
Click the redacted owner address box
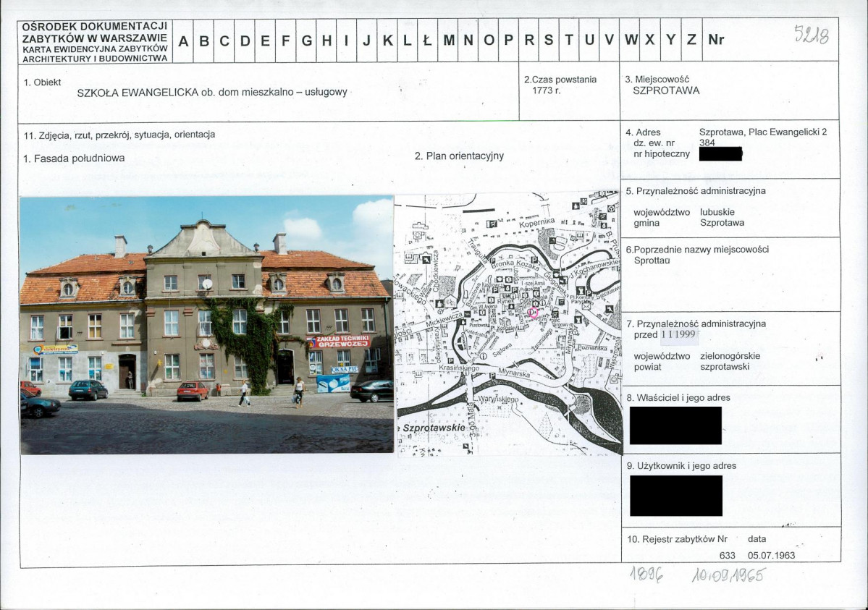pos(675,425)
